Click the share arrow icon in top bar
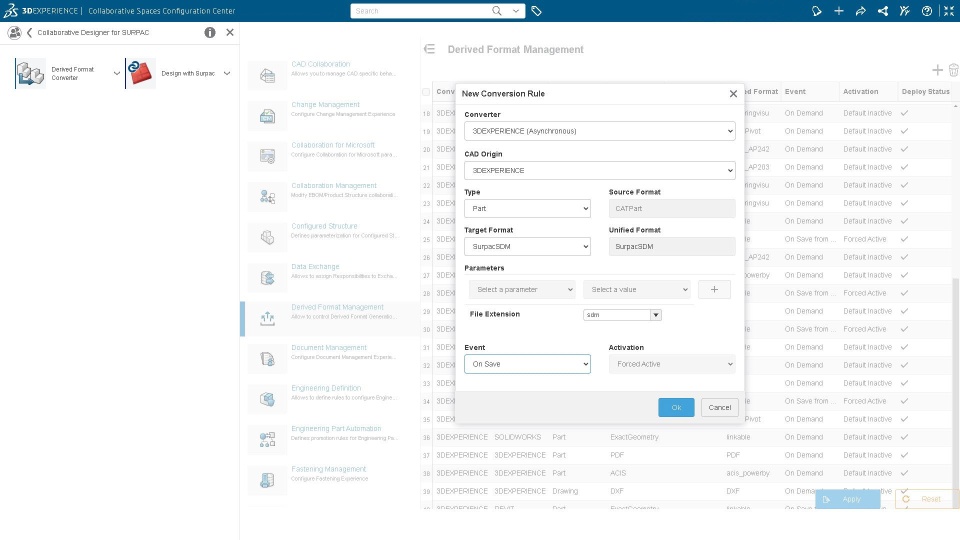960x540 pixels. tap(861, 11)
